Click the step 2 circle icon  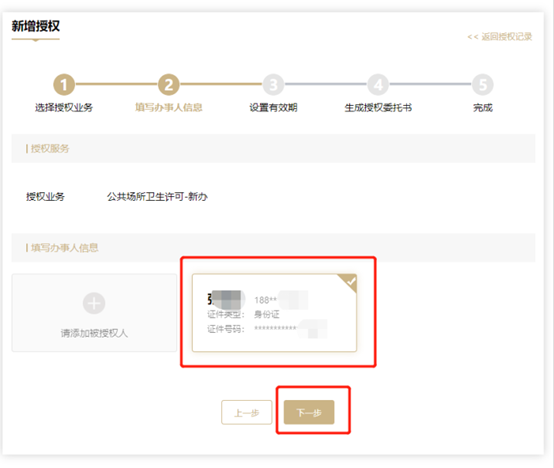click(169, 84)
